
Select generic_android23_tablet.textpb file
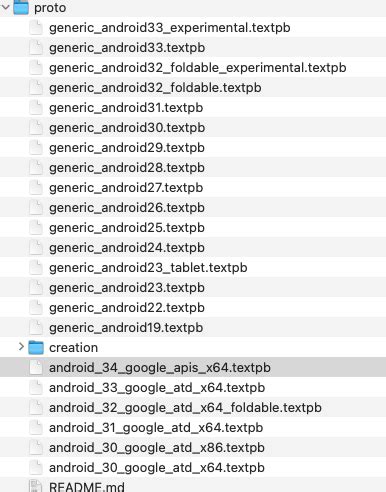[193, 267]
